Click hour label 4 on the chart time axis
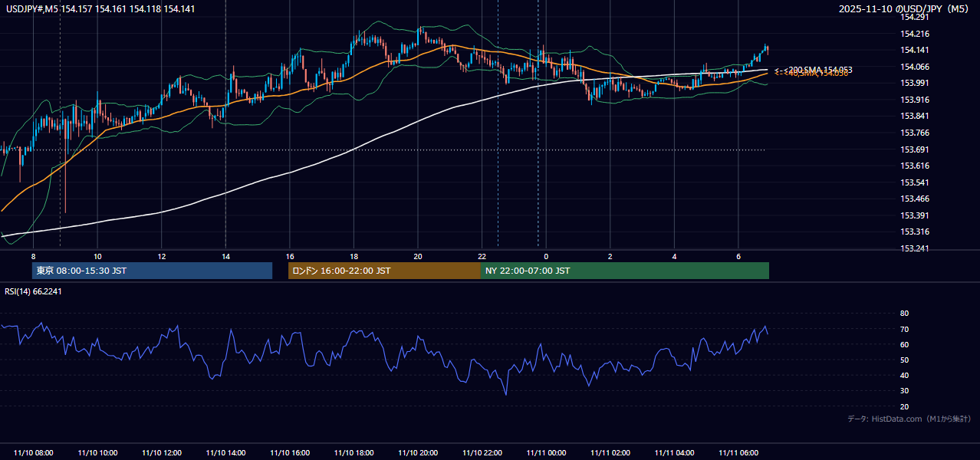The image size is (980, 460). [674, 256]
